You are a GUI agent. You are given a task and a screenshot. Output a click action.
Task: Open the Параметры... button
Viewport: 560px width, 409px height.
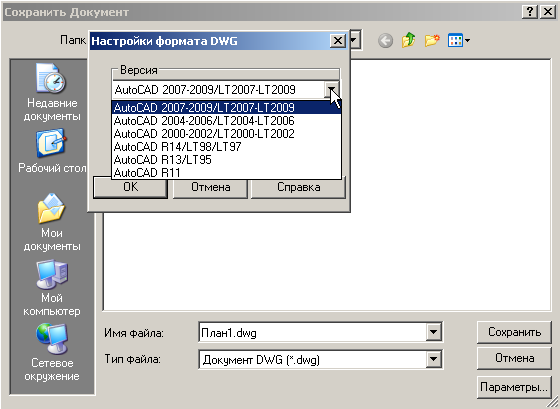pos(514,387)
